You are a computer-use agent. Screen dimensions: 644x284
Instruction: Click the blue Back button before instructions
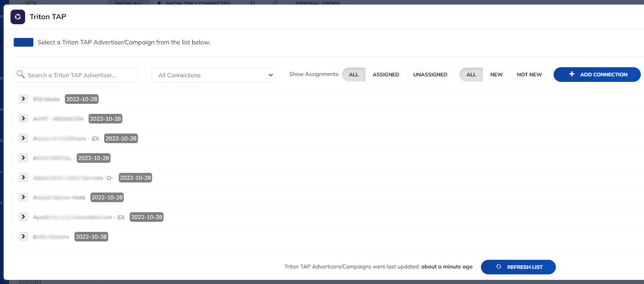click(x=23, y=43)
